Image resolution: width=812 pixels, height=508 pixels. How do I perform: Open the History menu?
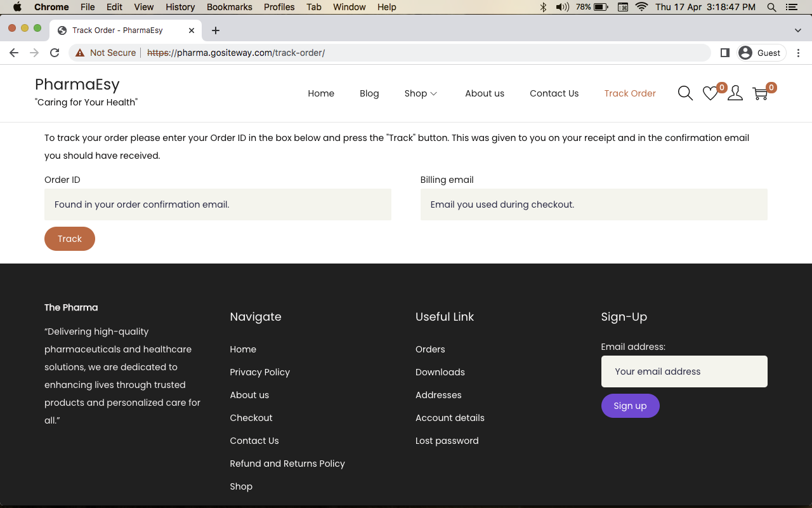180,7
